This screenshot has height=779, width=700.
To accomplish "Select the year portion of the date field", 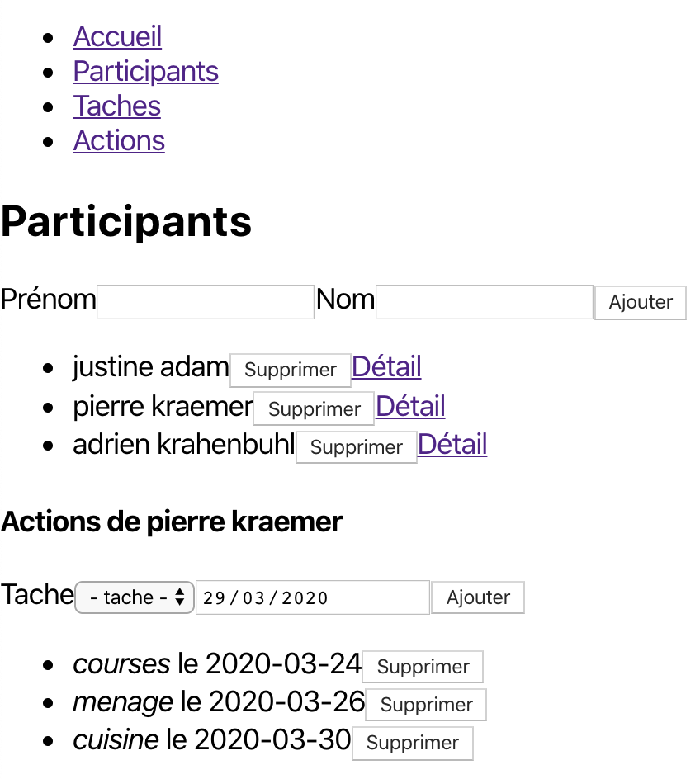I will [305, 598].
